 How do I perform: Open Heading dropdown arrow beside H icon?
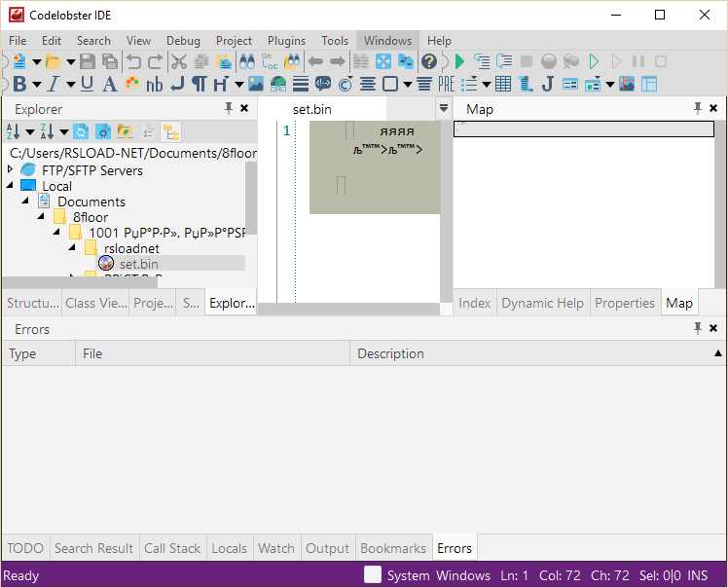[239, 84]
